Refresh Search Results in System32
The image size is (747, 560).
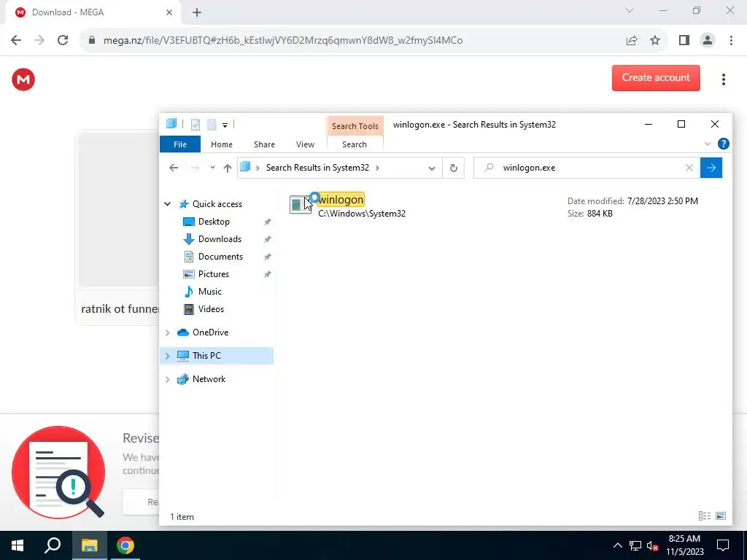(454, 168)
